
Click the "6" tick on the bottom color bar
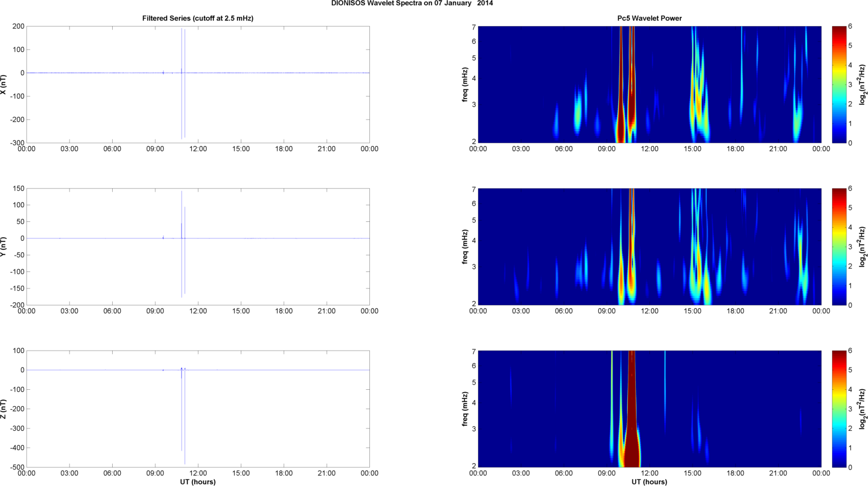(x=850, y=351)
